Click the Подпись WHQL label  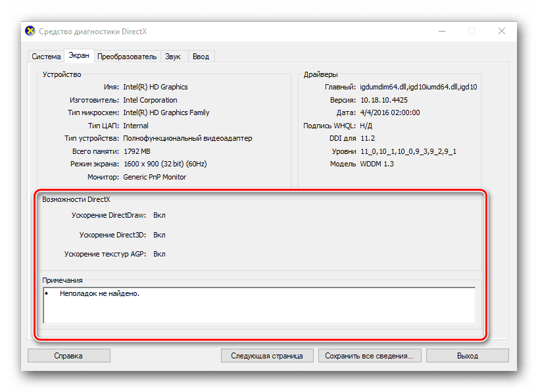tap(330, 126)
